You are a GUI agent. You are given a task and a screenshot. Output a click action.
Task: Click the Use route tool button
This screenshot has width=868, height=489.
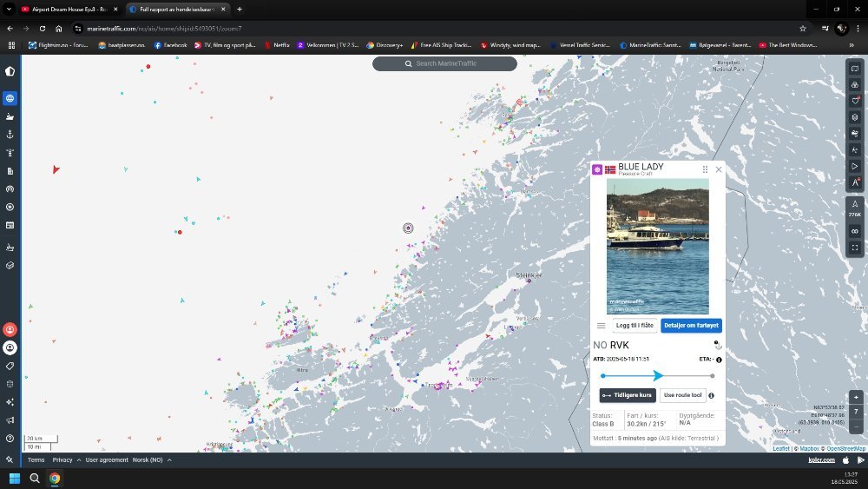pyautogui.click(x=682, y=395)
